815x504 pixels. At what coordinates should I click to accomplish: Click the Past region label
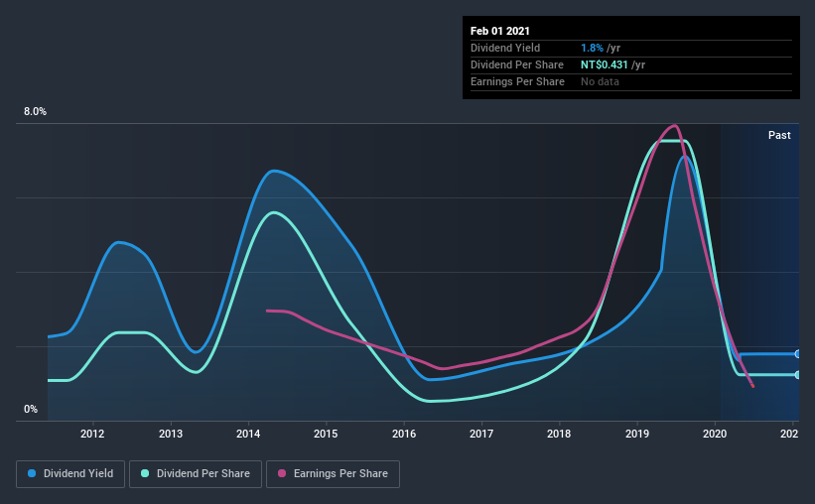[x=779, y=135]
